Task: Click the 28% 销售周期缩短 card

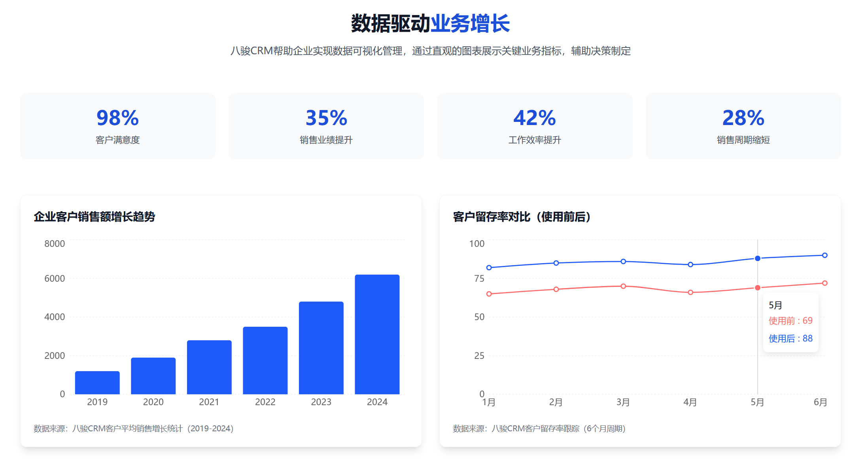Action: pyautogui.click(x=743, y=126)
